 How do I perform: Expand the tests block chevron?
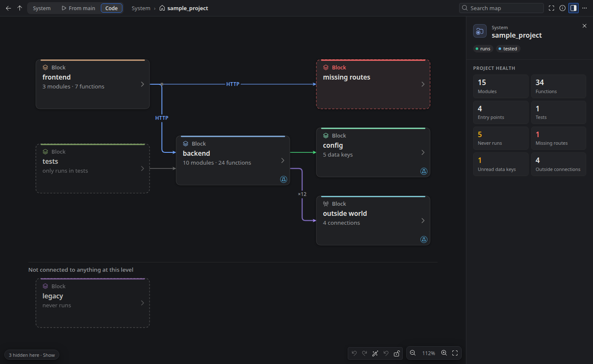tap(142, 168)
